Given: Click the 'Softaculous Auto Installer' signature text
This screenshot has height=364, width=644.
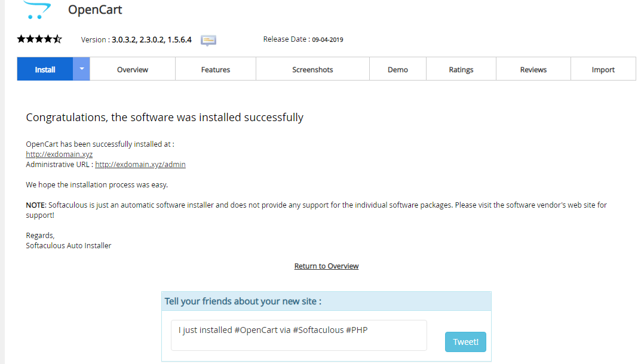Looking at the screenshot, I should click(69, 245).
